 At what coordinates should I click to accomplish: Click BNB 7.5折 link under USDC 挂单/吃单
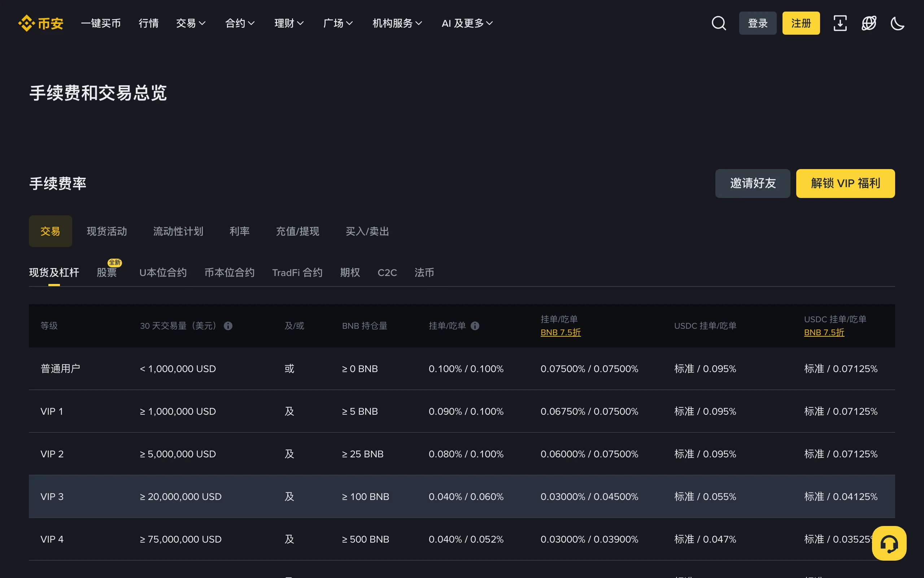[824, 333]
